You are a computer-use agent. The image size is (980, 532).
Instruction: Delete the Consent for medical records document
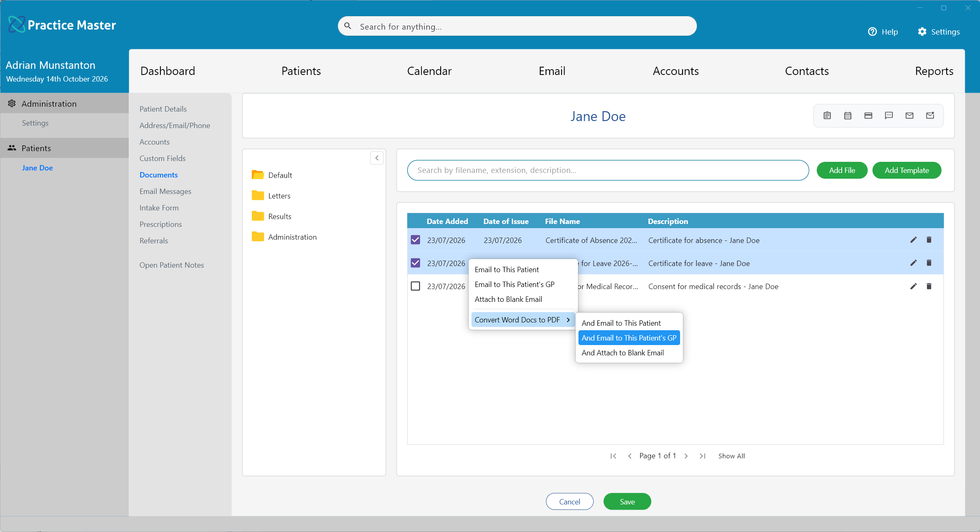click(929, 286)
